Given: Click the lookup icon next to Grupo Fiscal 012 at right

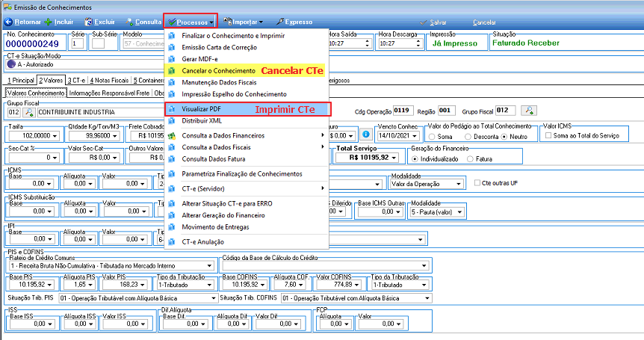Looking at the screenshot, I should [529, 111].
